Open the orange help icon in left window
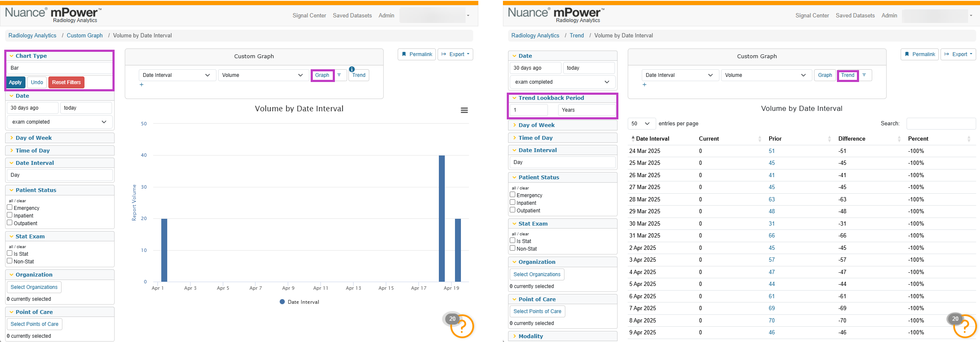 (462, 326)
